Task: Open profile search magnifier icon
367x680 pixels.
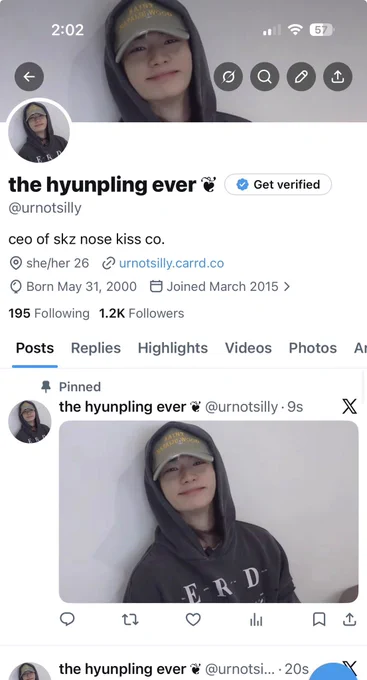Action: click(265, 77)
